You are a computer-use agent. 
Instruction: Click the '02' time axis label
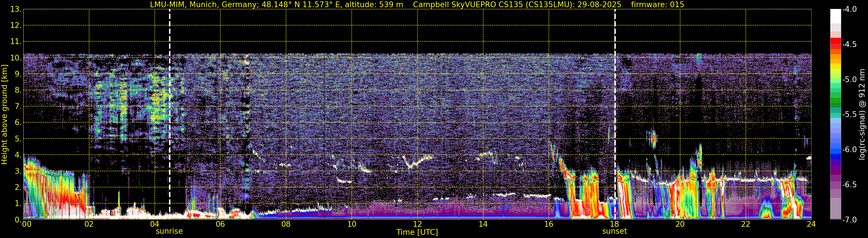(89, 224)
